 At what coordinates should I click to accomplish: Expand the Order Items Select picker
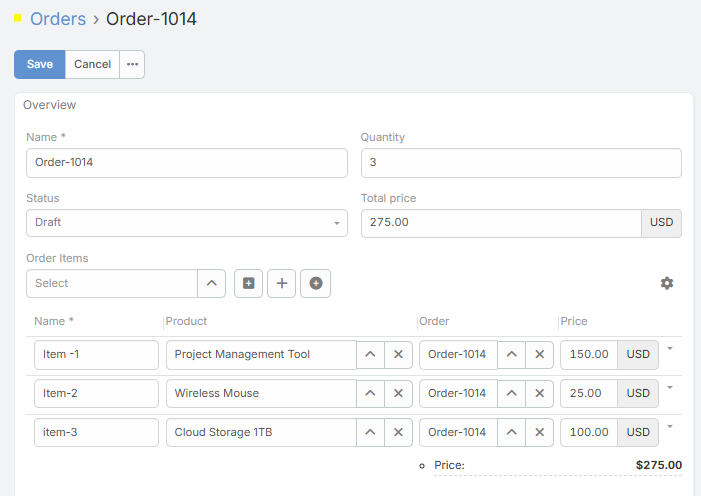211,284
